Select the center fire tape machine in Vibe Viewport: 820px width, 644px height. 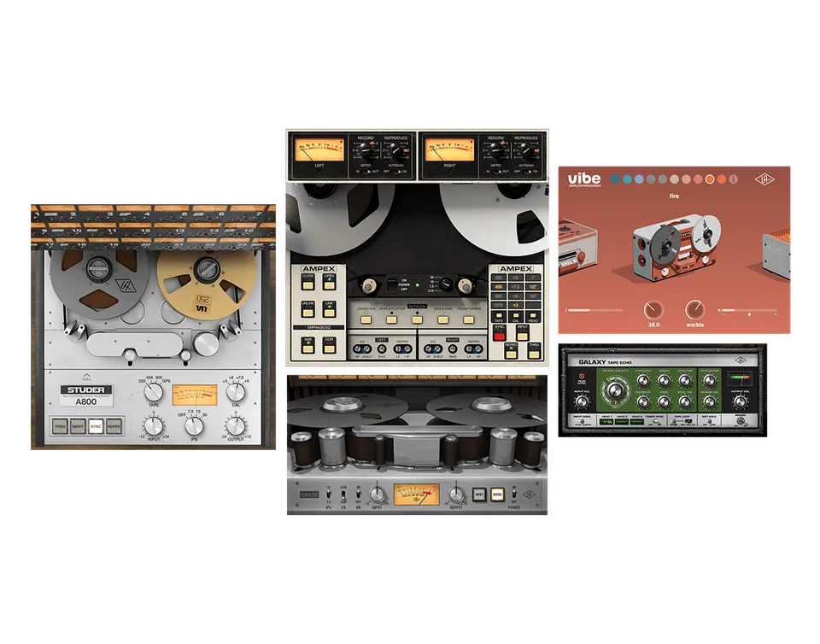[x=676, y=246]
